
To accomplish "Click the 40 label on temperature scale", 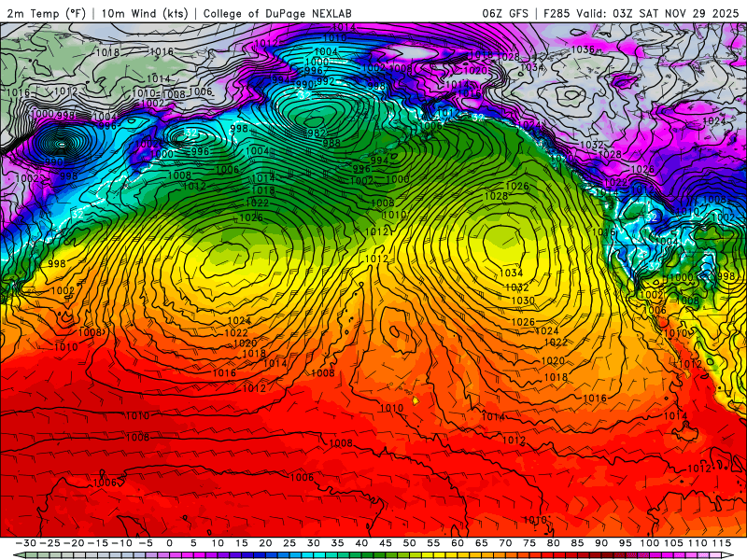I will point(361,543).
